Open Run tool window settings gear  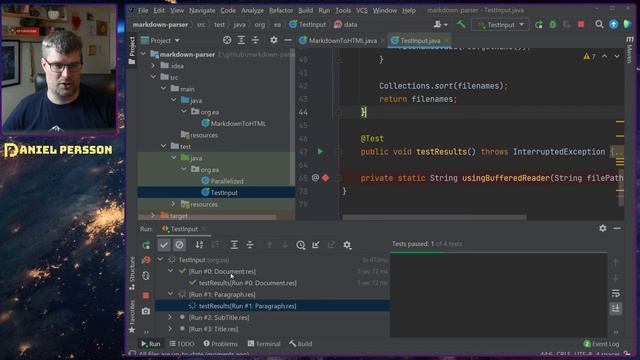click(x=603, y=228)
